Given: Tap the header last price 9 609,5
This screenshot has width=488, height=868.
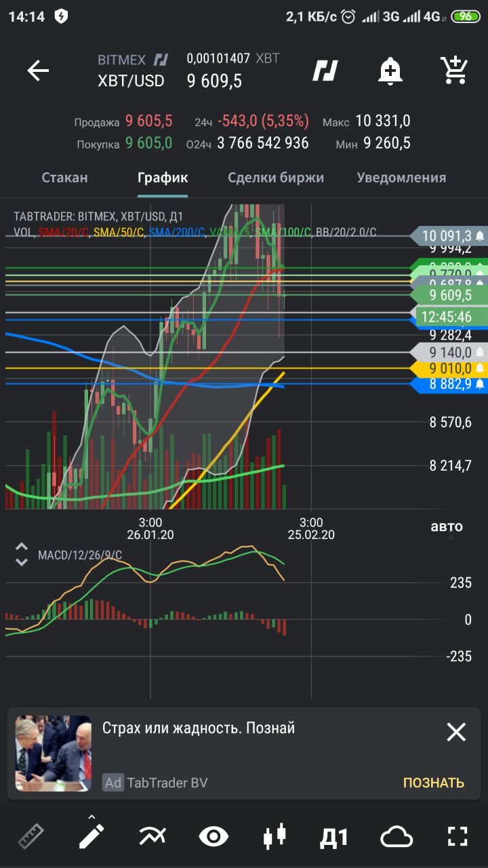Looking at the screenshot, I should 214,81.
